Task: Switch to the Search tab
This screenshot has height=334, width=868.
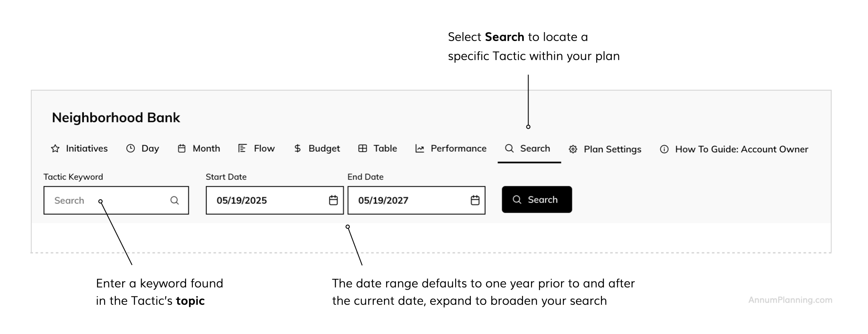Action: pos(528,149)
